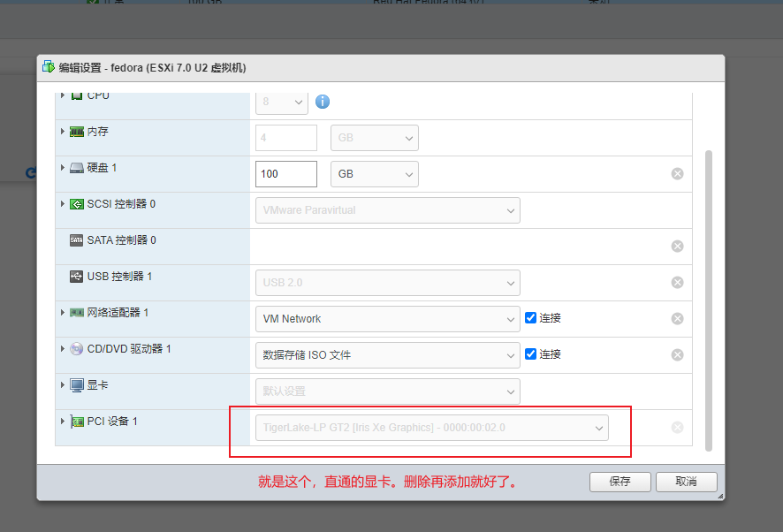Remove SATA 控制器 0 with its X icon
This screenshot has width=783, height=532.
click(677, 247)
